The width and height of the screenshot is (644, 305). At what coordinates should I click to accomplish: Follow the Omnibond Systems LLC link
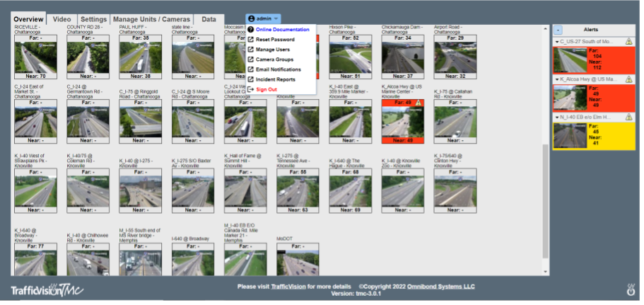pos(440,287)
